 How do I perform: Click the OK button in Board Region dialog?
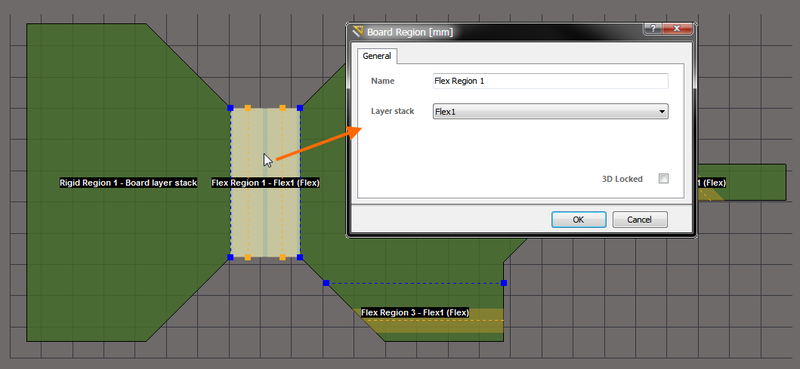(579, 219)
